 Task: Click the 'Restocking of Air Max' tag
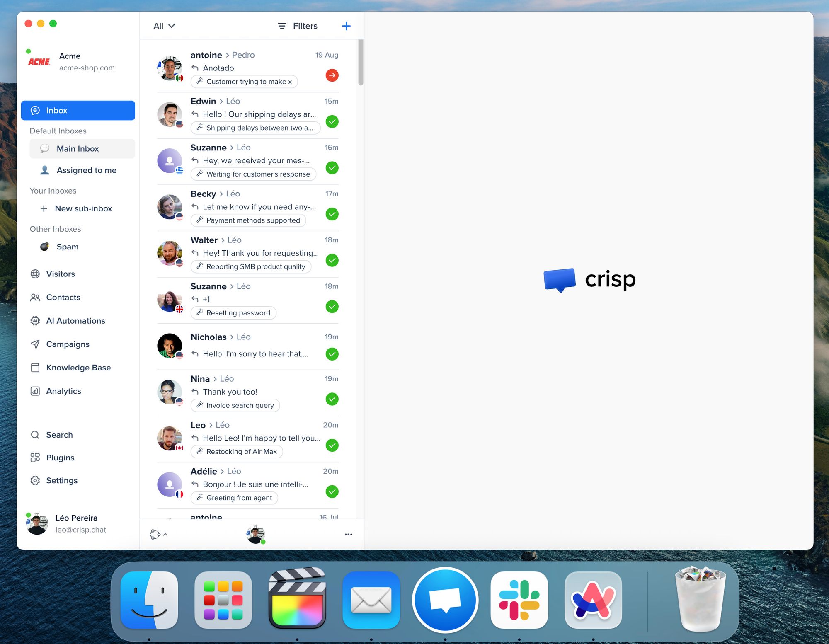click(237, 452)
